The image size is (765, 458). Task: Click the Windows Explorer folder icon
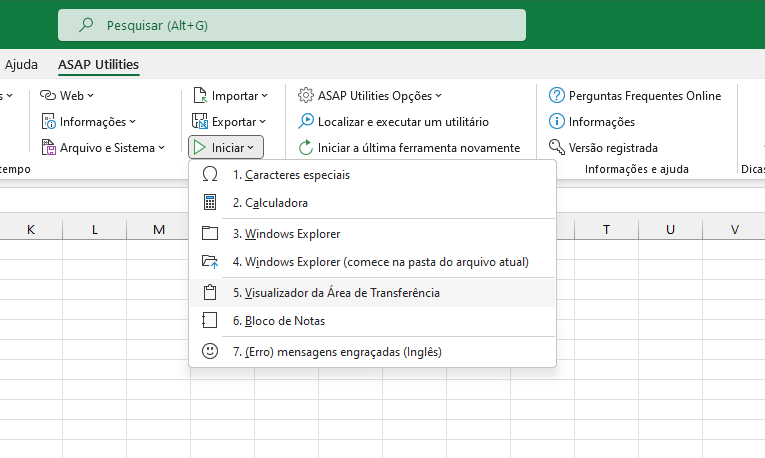point(210,233)
